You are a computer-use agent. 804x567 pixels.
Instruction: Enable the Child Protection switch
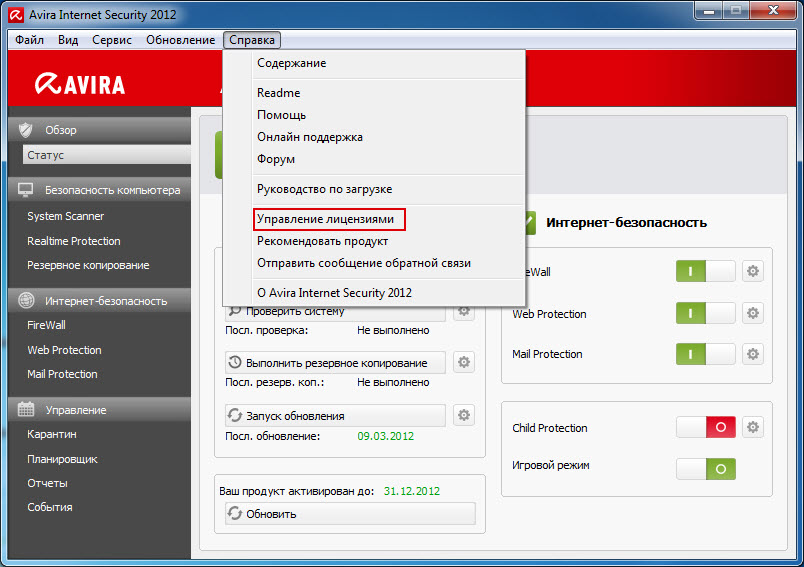point(706,427)
